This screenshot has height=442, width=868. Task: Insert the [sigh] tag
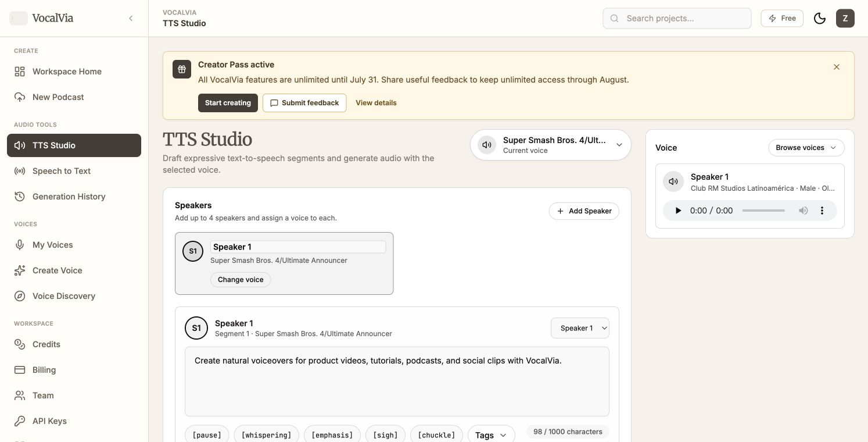click(385, 435)
